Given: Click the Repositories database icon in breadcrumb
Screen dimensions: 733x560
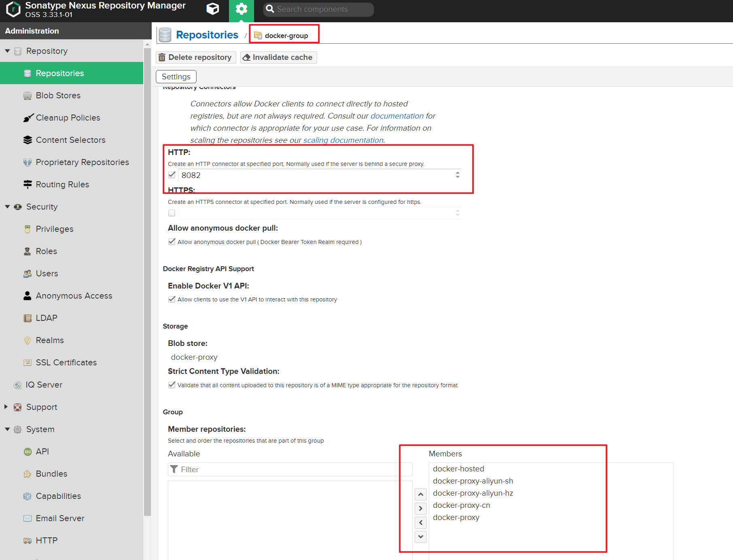Looking at the screenshot, I should (165, 35).
